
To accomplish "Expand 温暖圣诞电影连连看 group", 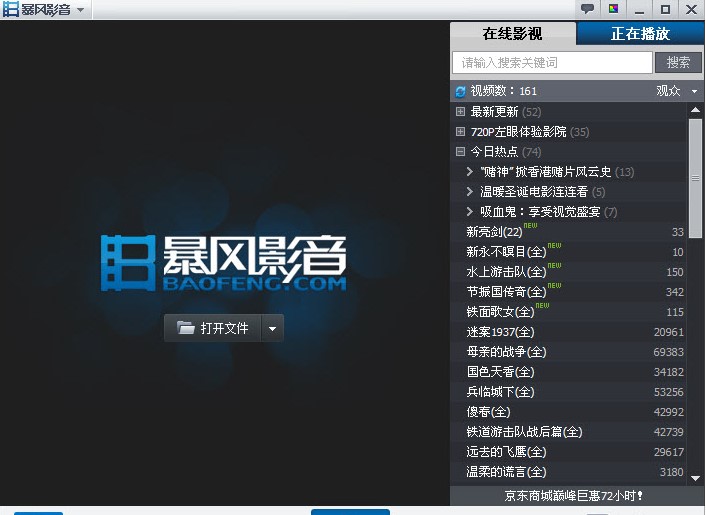I will coord(470,192).
